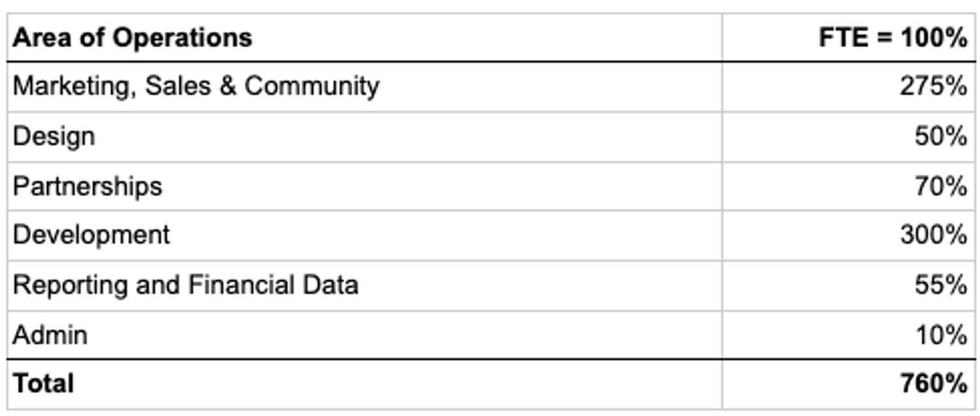Select the 10% Admin value

coord(941,335)
